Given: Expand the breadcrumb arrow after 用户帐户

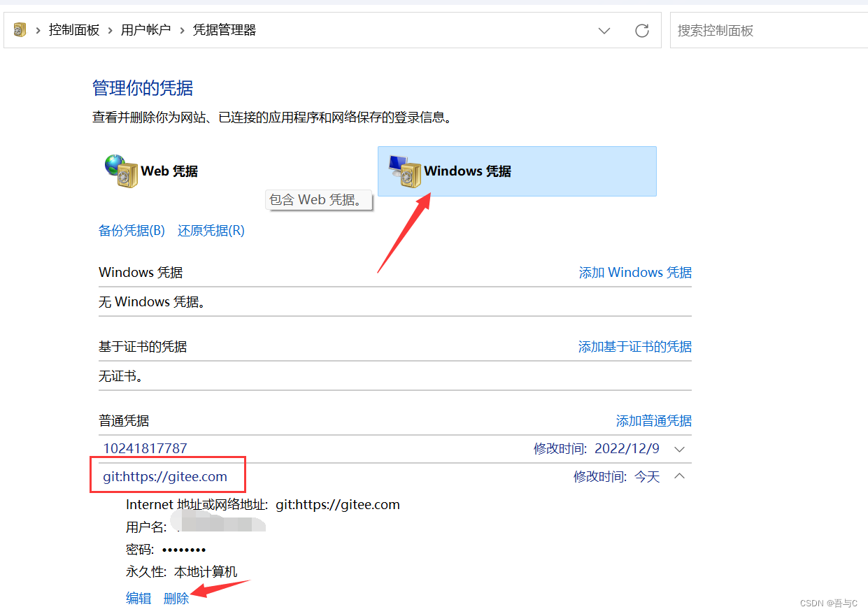Looking at the screenshot, I should pyautogui.click(x=181, y=30).
